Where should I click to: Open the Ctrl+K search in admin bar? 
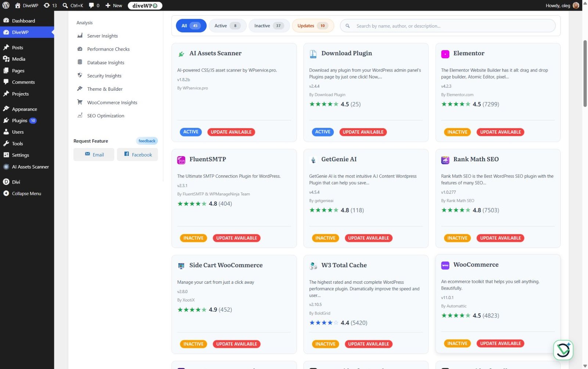(73, 6)
